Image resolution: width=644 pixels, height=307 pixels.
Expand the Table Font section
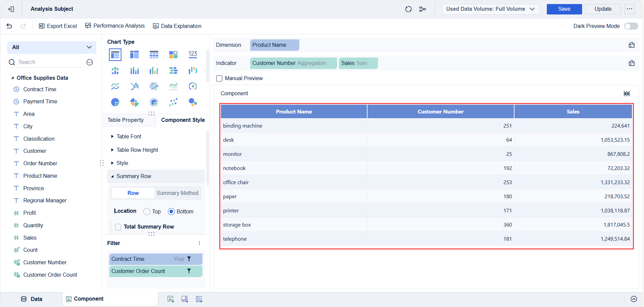128,136
